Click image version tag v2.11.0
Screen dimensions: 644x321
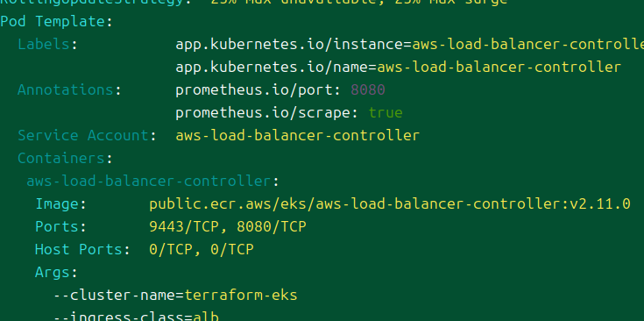[599, 203]
